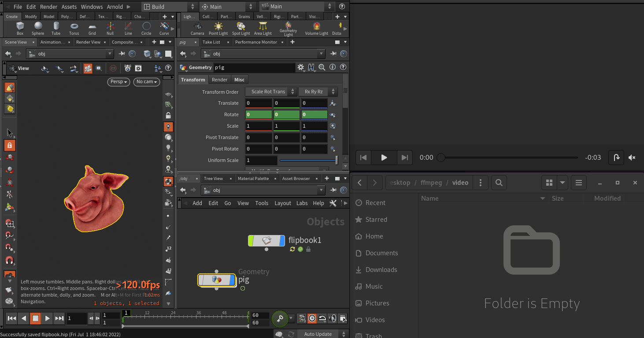644x338 pixels.
Task: Select the Sphere tool from the Create shelf
Action: [x=38, y=28]
